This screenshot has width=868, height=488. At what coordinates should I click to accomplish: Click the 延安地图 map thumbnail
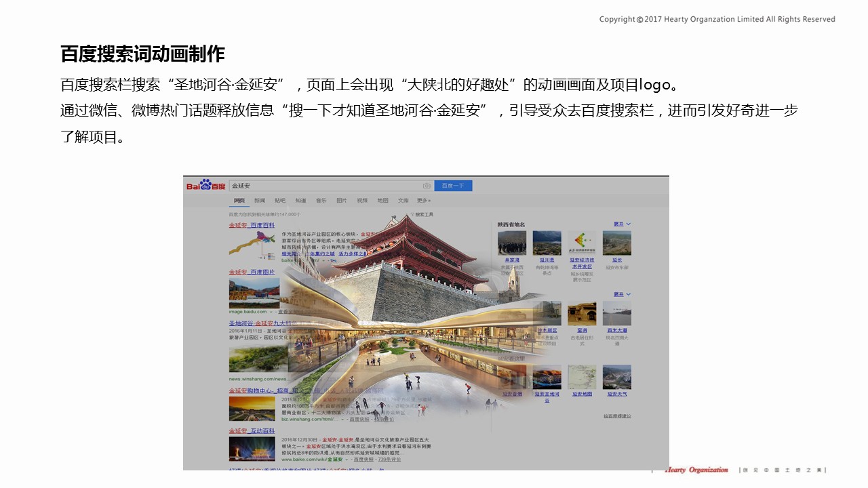click(582, 377)
